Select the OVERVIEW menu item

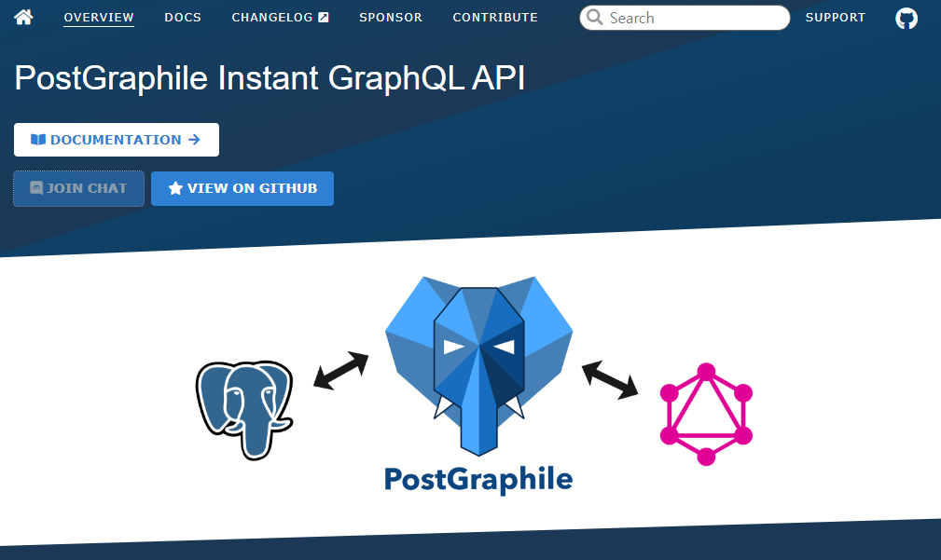click(98, 17)
